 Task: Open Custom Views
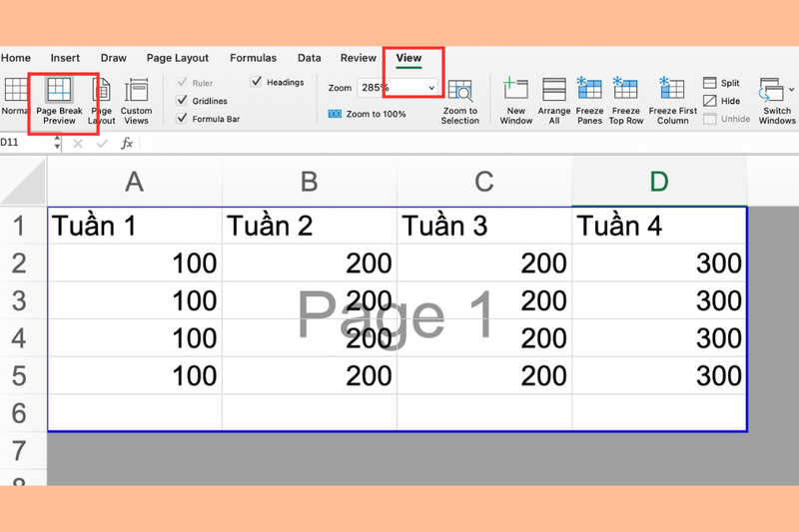[136, 101]
